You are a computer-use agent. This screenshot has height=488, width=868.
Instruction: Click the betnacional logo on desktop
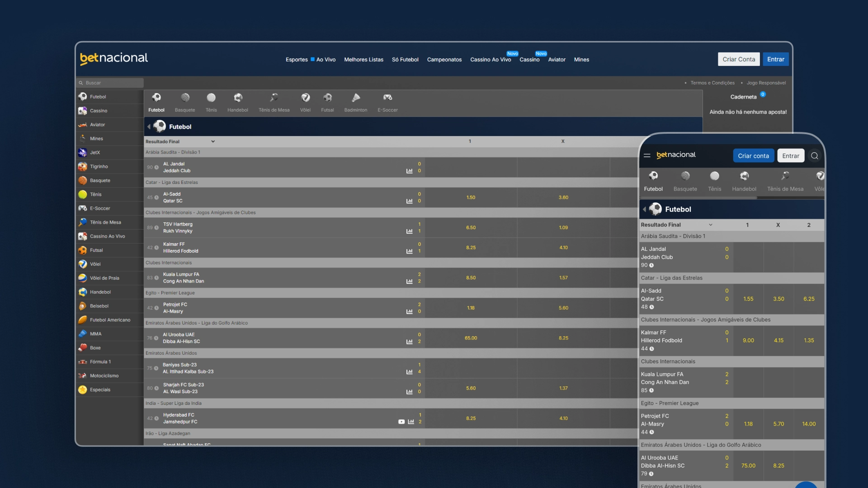point(114,59)
